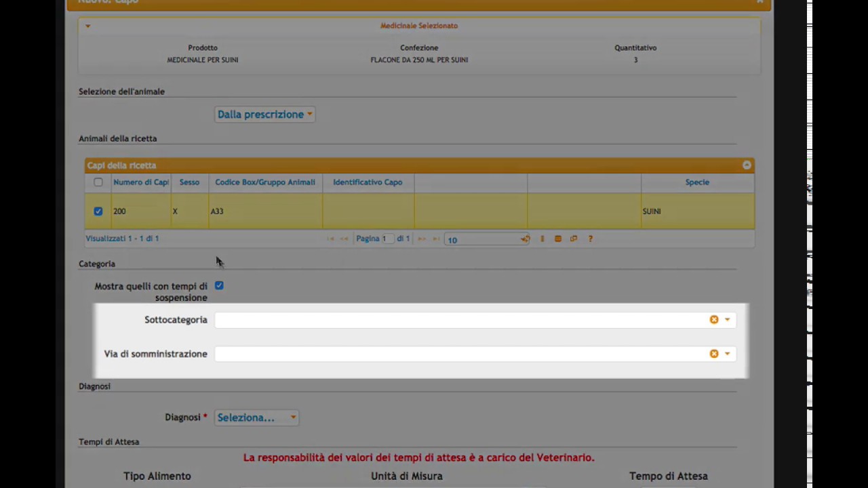Viewport: 868px width, 488px height.
Task: Click the SUINI species cell
Action: coord(697,211)
